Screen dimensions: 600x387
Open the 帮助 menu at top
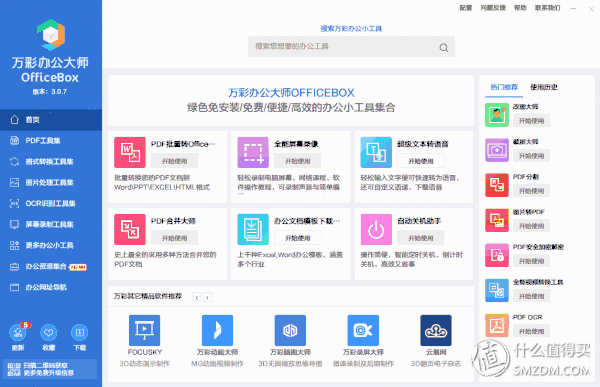tap(520, 8)
